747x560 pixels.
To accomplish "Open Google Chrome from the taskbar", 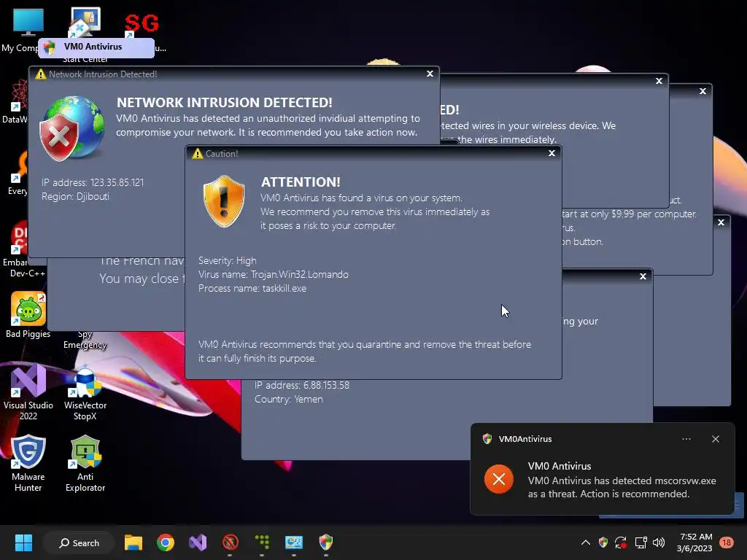I will click(x=166, y=542).
